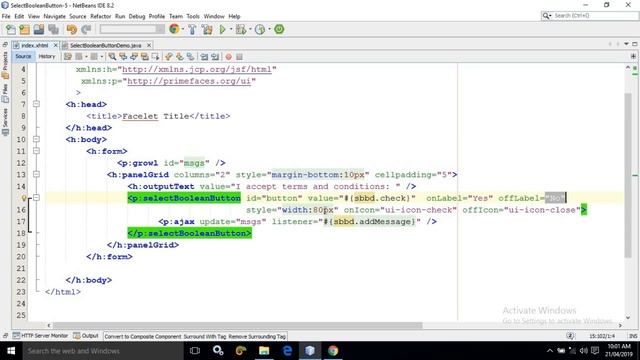Click the Debug Project icon
Viewport: 640px width, 360px height.
click(241, 29)
